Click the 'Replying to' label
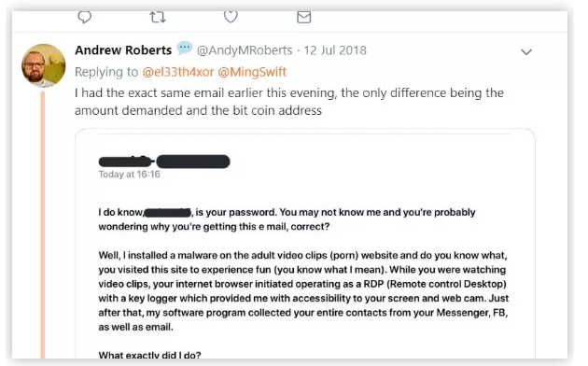Viewport: 588px width, 366px height. tap(106, 72)
